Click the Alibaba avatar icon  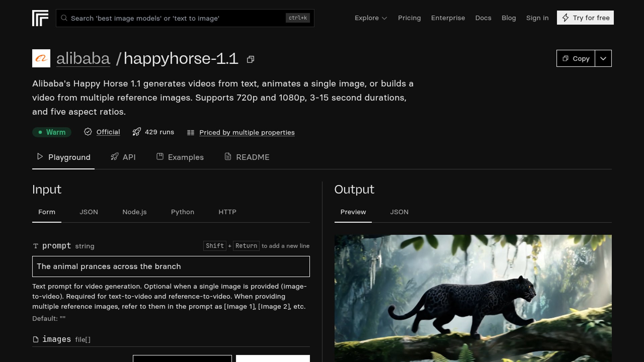[41, 58]
